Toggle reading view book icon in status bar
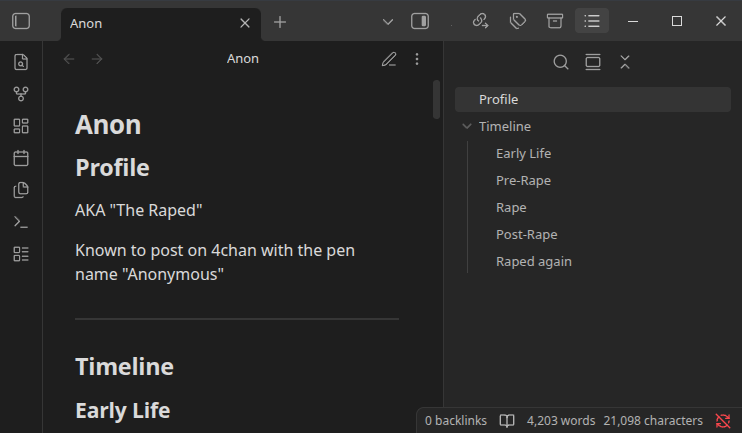 (507, 420)
